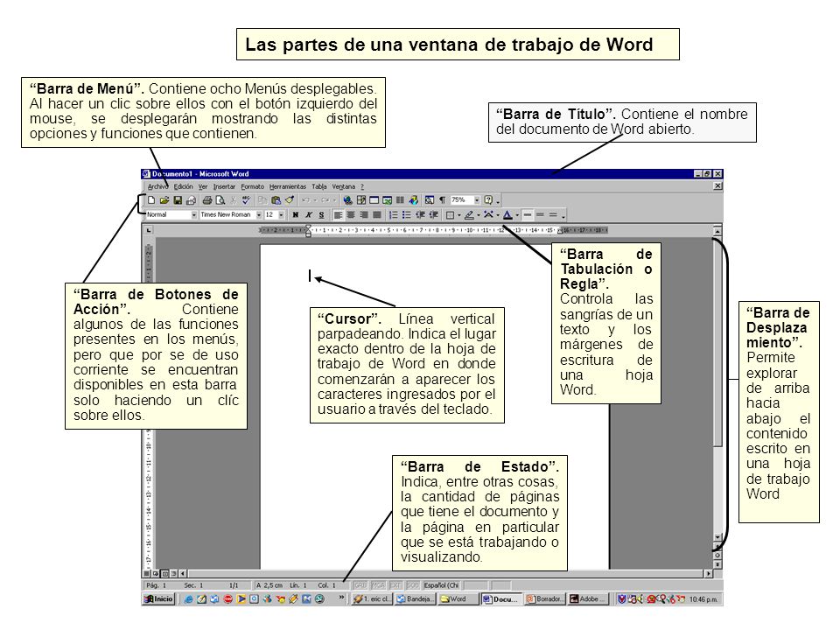The height and width of the screenshot is (630, 840).
Task: Open the Edición menu
Action: click(x=183, y=186)
